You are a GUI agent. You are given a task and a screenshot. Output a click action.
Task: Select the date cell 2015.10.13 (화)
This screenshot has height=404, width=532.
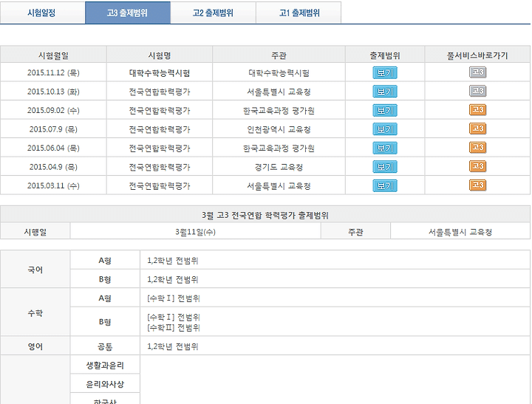[53, 92]
